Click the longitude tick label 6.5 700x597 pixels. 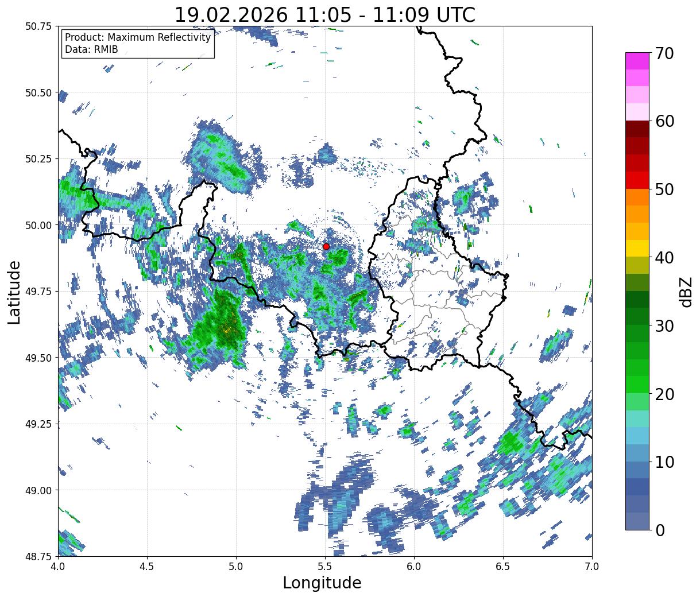click(503, 567)
